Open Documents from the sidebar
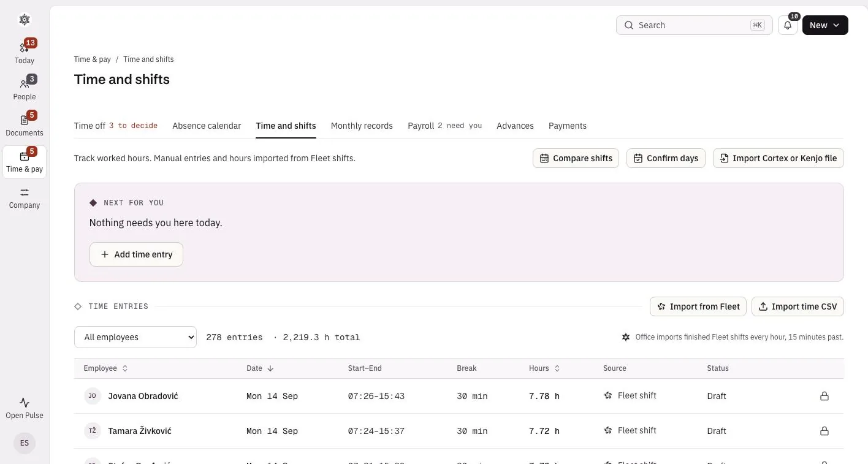868x464 pixels. point(25,124)
